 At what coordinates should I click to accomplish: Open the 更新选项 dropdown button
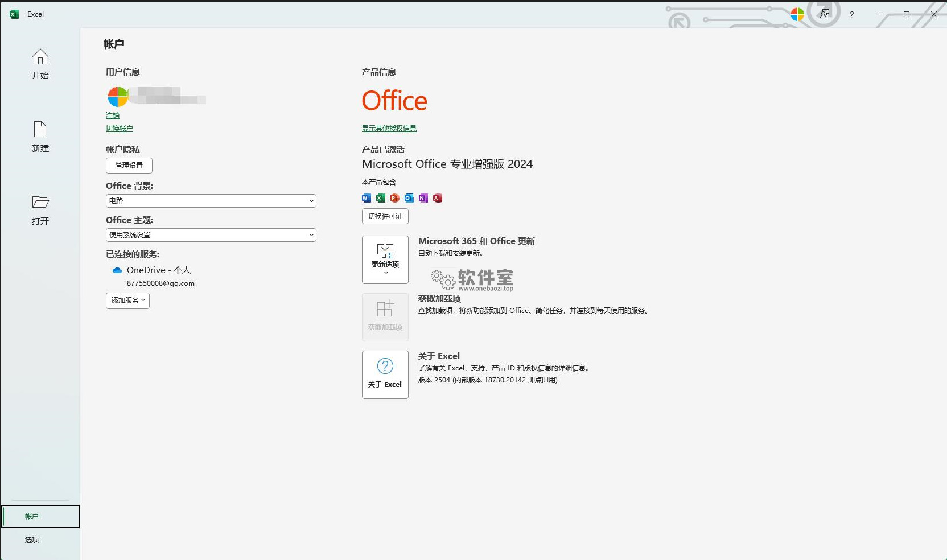(385, 260)
